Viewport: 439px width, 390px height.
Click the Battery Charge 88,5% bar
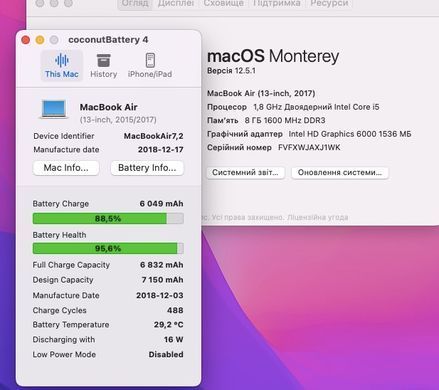click(x=108, y=219)
